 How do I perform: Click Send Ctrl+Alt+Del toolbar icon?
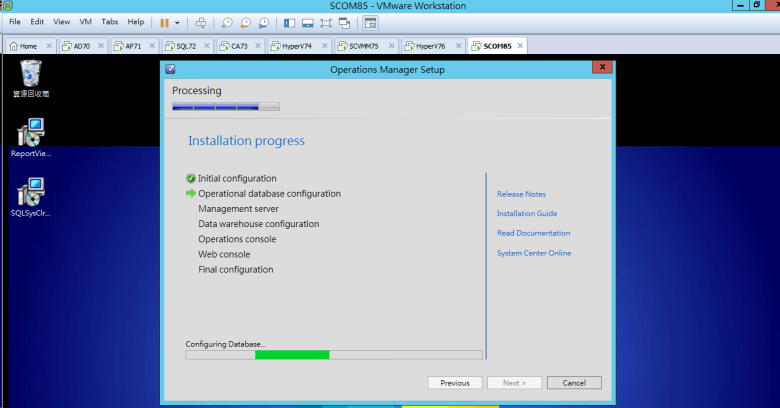(201, 22)
